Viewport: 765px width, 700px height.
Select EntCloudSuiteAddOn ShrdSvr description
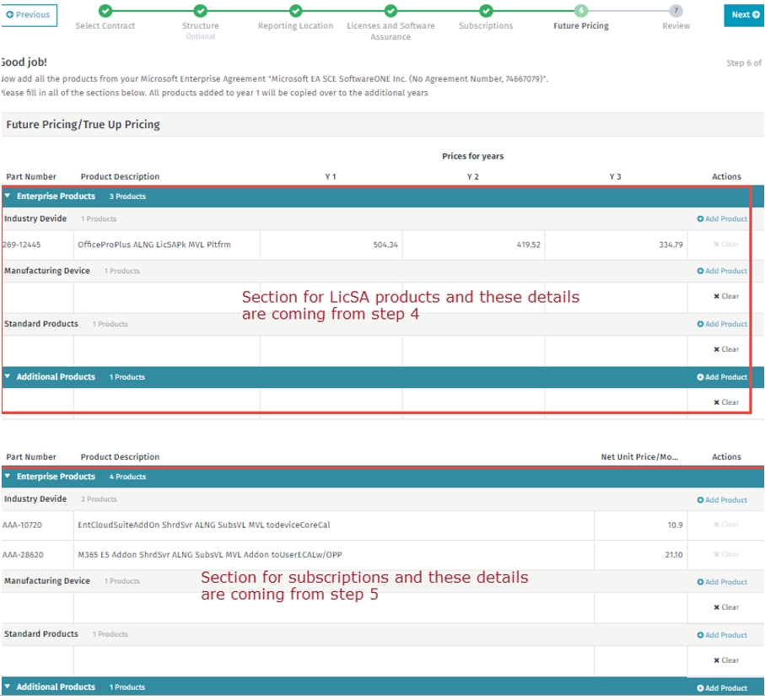[x=204, y=525]
